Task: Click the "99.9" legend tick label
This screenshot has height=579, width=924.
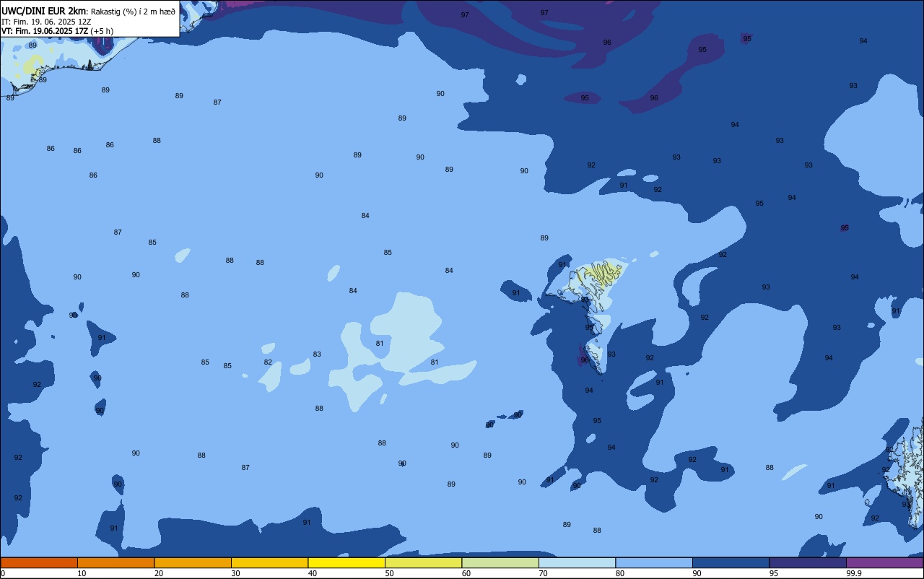Action: (854, 573)
